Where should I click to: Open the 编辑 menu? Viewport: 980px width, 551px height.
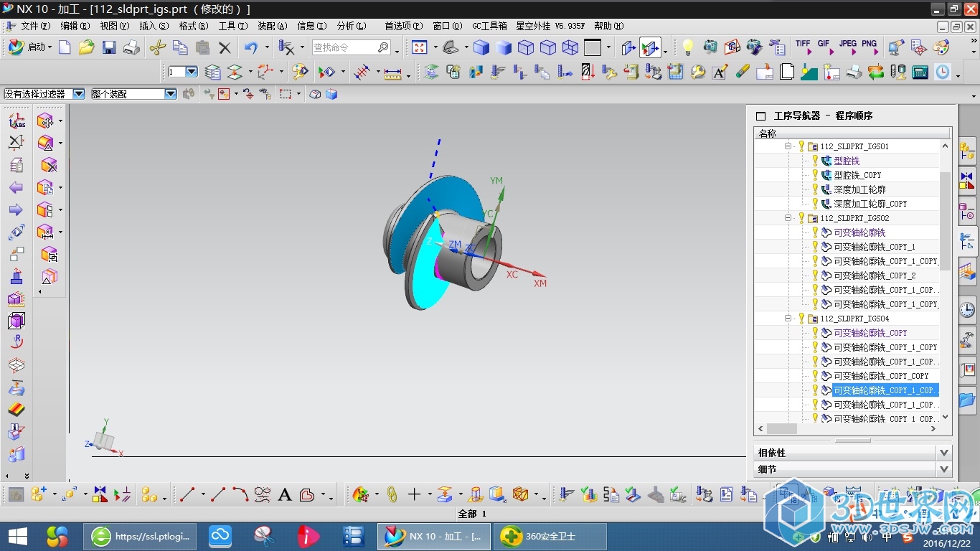click(x=75, y=26)
